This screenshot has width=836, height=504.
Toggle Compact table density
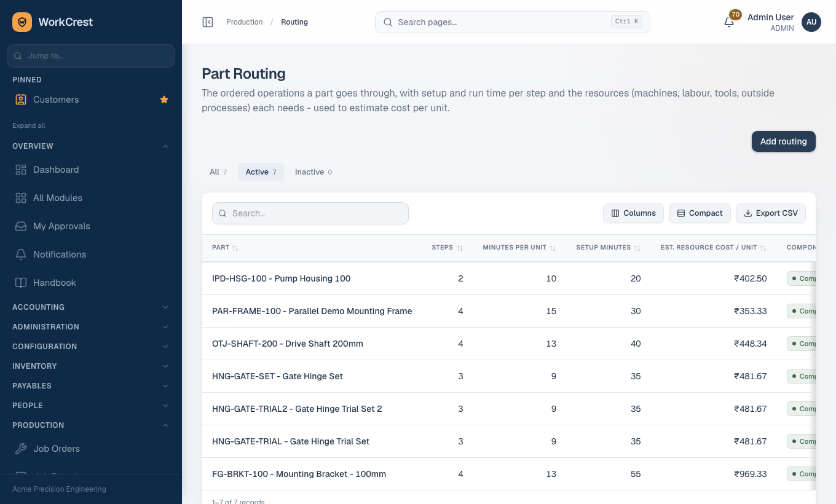coord(700,213)
